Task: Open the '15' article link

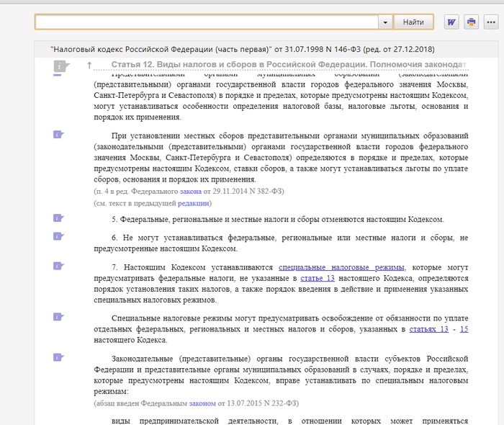Action: [x=464, y=329]
